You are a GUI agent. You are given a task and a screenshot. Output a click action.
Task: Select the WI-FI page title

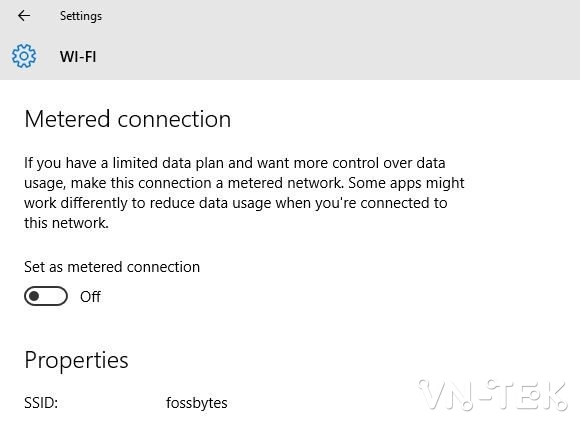[78, 57]
